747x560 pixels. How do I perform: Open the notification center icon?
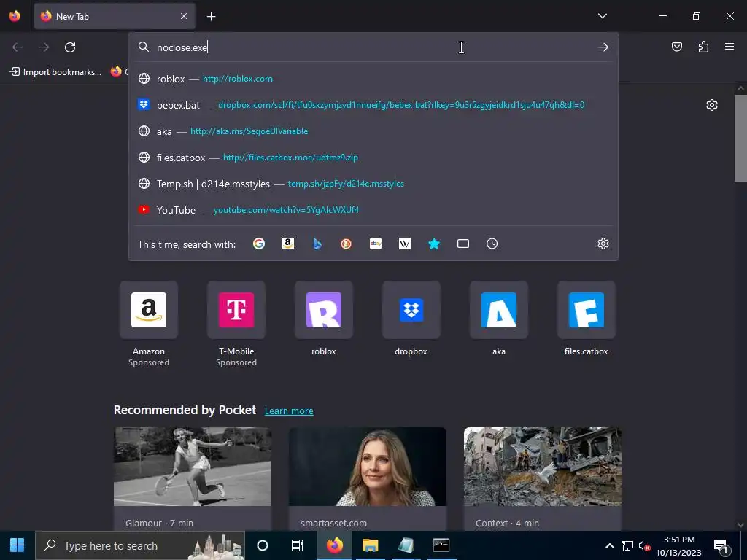click(721, 546)
